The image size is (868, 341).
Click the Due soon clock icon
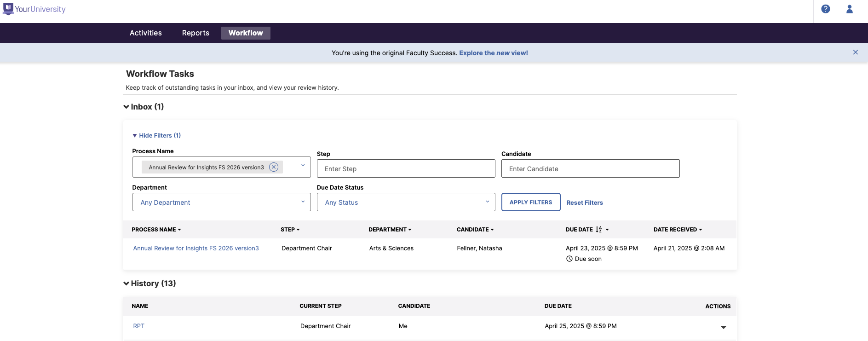[x=569, y=259]
